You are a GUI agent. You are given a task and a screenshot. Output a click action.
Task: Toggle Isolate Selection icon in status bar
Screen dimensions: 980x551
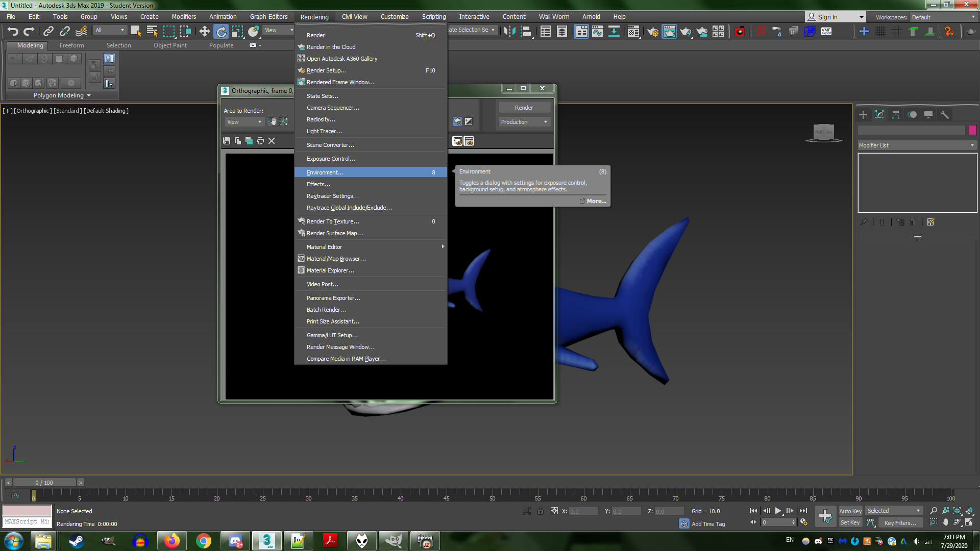pyautogui.click(x=527, y=511)
